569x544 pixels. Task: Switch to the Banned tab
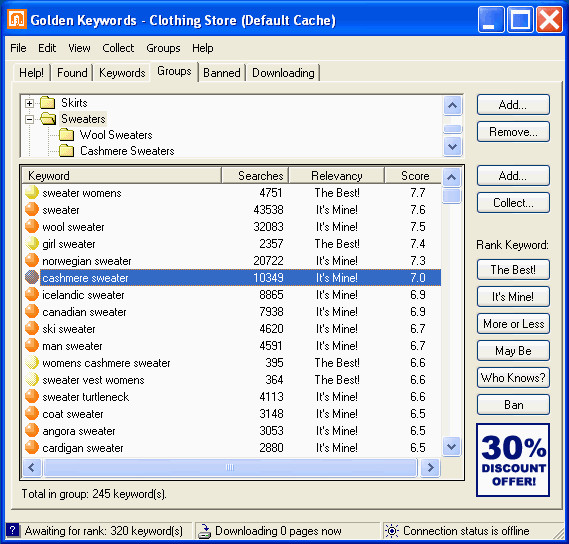pyautogui.click(x=222, y=73)
